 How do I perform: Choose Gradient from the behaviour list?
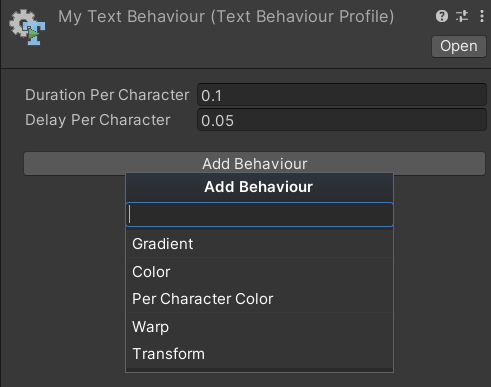[259, 244]
